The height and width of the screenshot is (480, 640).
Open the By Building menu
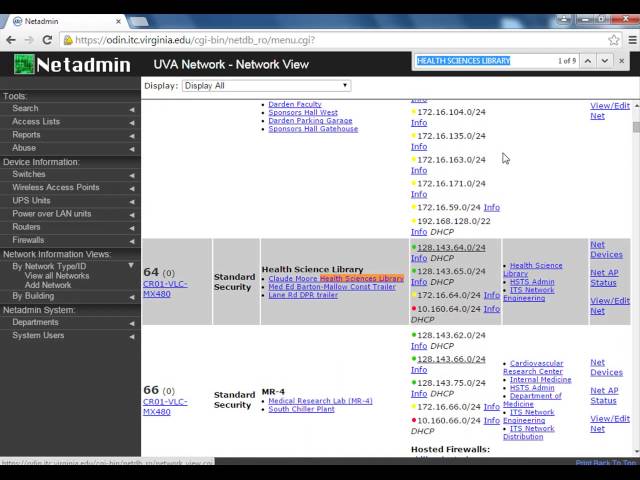(x=70, y=296)
